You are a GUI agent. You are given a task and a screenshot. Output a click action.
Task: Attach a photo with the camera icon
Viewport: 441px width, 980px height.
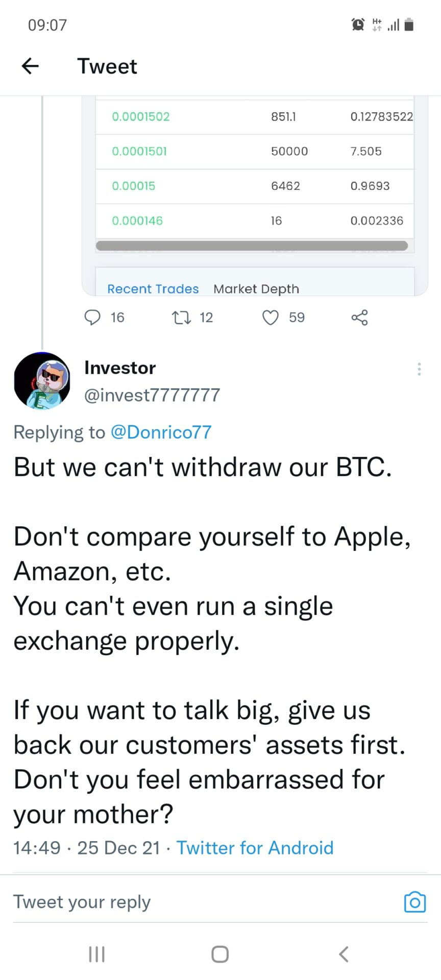(x=414, y=902)
